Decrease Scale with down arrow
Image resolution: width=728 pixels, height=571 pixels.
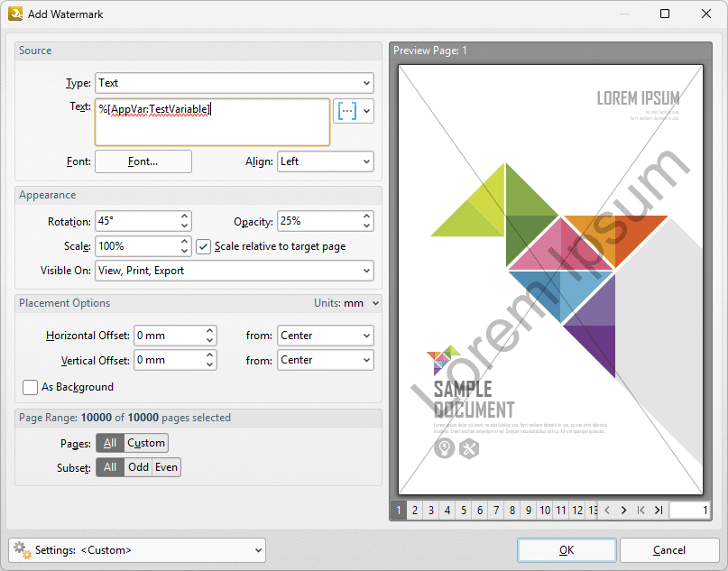pyautogui.click(x=184, y=251)
